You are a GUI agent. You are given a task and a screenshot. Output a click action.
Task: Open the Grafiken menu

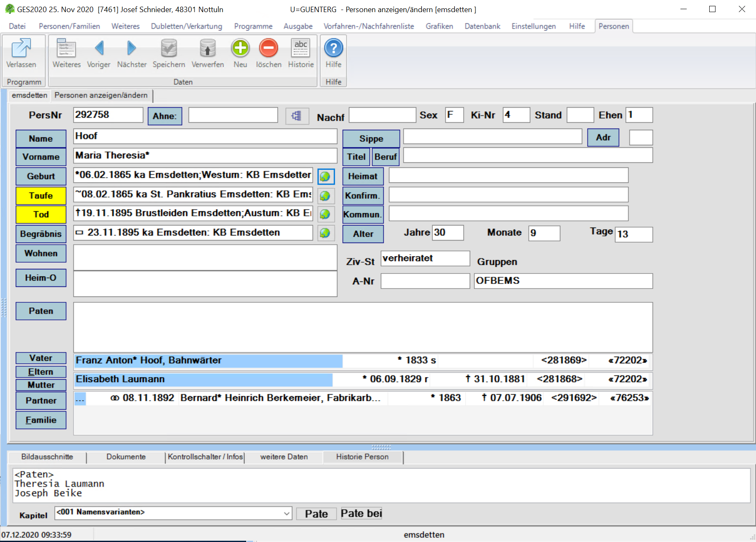click(439, 26)
